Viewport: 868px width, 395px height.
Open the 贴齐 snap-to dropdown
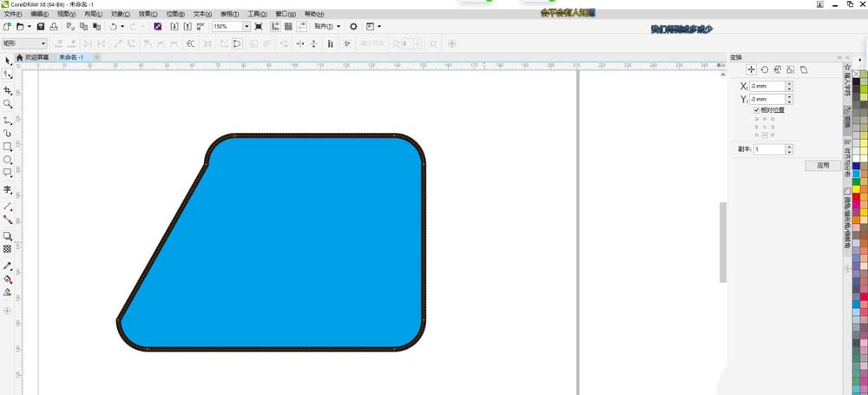click(x=327, y=26)
